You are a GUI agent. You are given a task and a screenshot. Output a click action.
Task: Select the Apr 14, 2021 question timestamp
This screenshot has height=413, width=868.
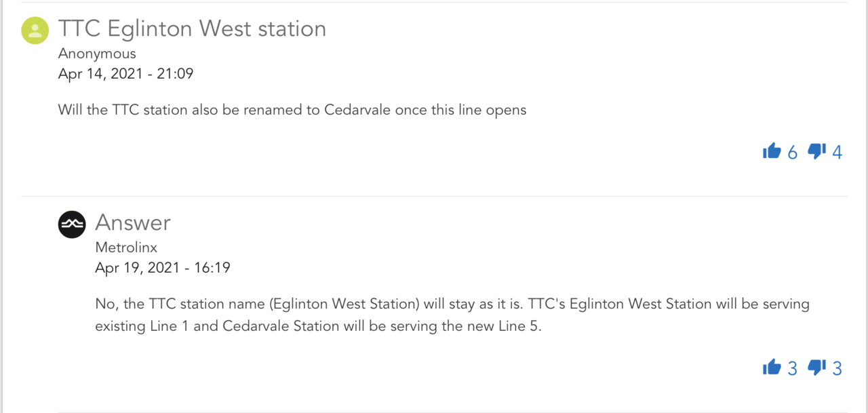click(x=125, y=73)
